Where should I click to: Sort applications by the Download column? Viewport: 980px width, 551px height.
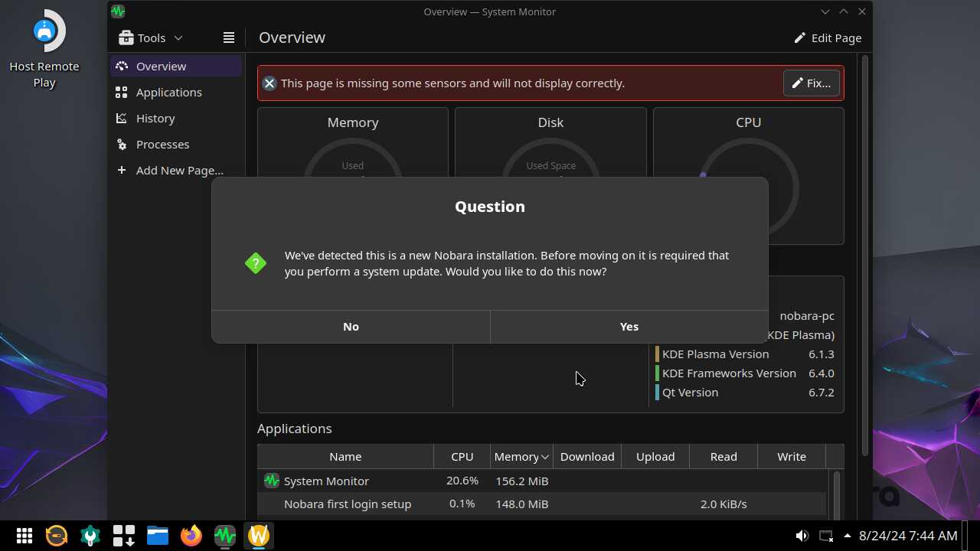coord(587,456)
